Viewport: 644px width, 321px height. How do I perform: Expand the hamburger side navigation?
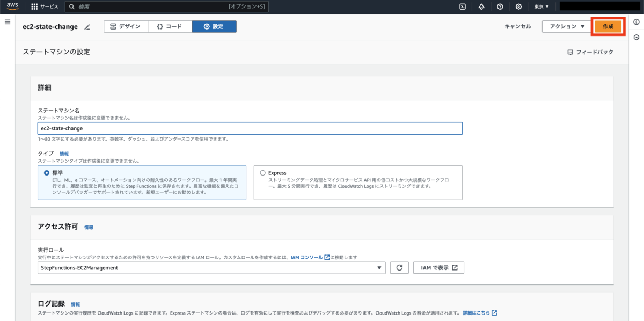click(x=8, y=22)
